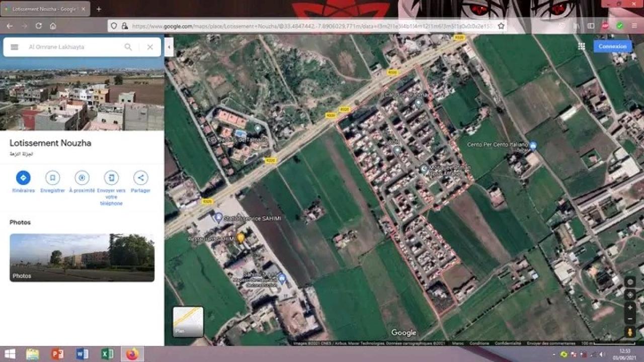The height and width of the screenshot is (362, 644).
Task: Click the À proximité nearby icon
Action: pyautogui.click(x=82, y=177)
